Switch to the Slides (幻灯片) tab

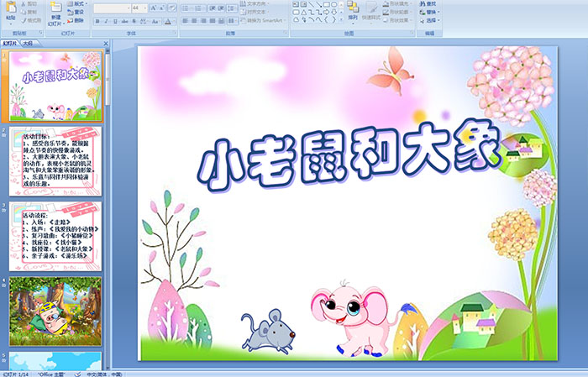[x=10, y=42]
